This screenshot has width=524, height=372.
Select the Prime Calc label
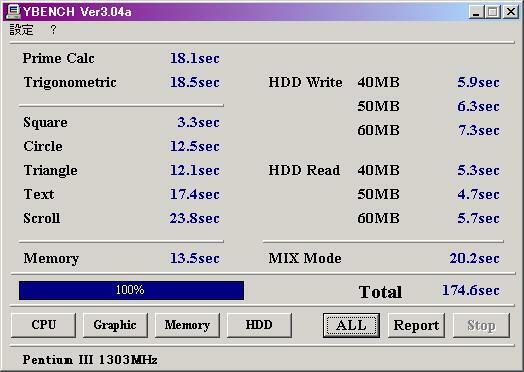coord(58,58)
